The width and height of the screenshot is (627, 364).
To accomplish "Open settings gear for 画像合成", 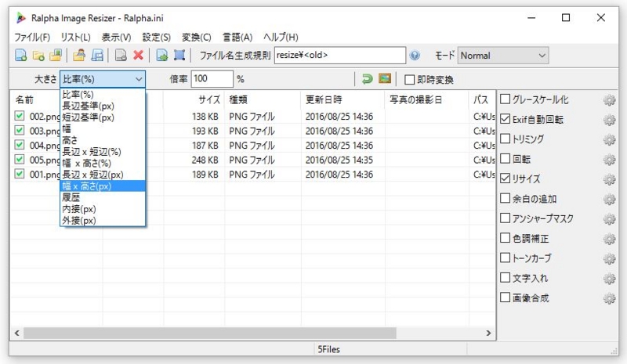I will coord(610,298).
